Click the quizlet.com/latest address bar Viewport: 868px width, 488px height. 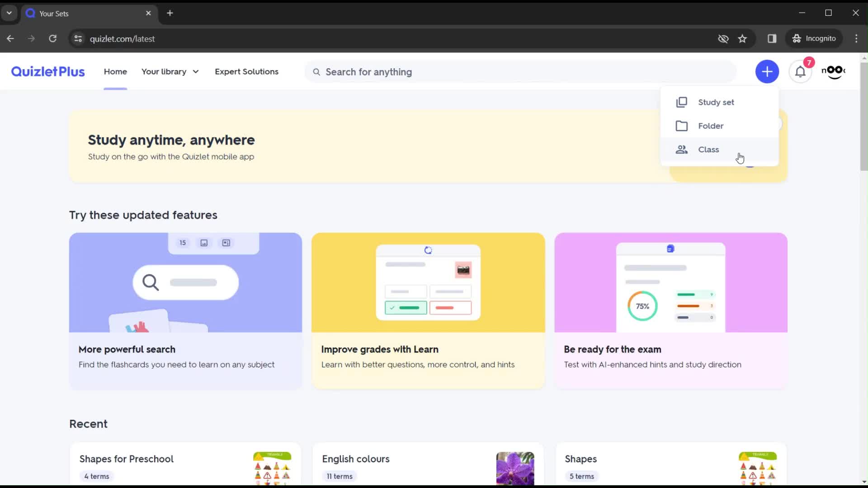(398, 38)
